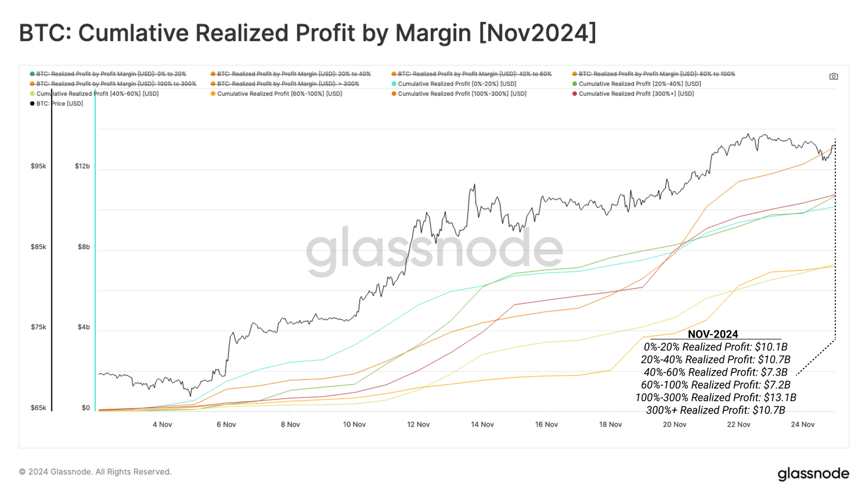
Task: Click the green dot for Cumulative 20%-40% legend
Action: click(x=575, y=84)
